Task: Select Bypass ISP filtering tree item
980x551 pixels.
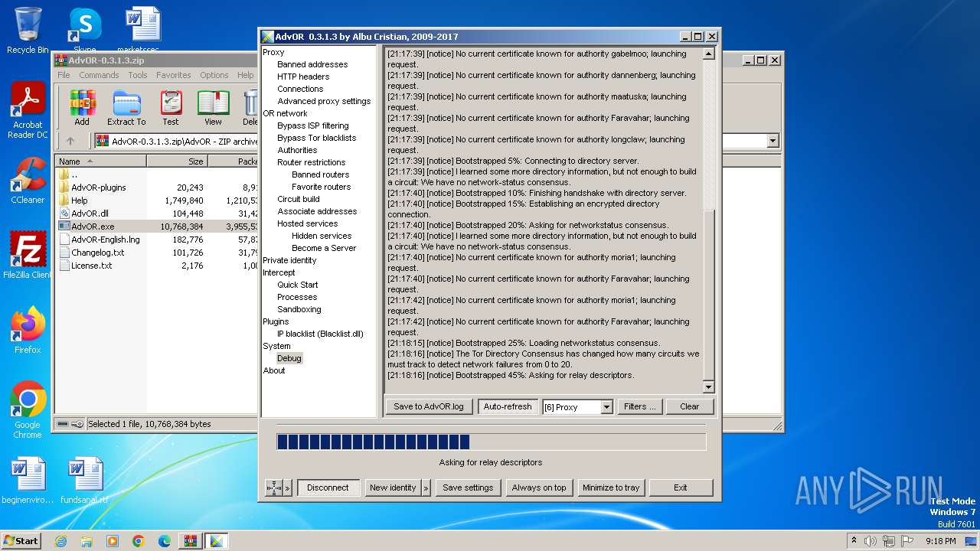Action: point(313,126)
